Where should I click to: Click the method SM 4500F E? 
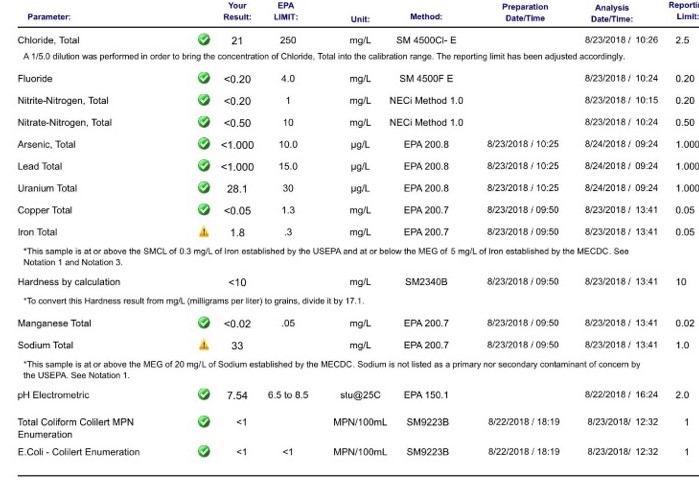click(426, 78)
